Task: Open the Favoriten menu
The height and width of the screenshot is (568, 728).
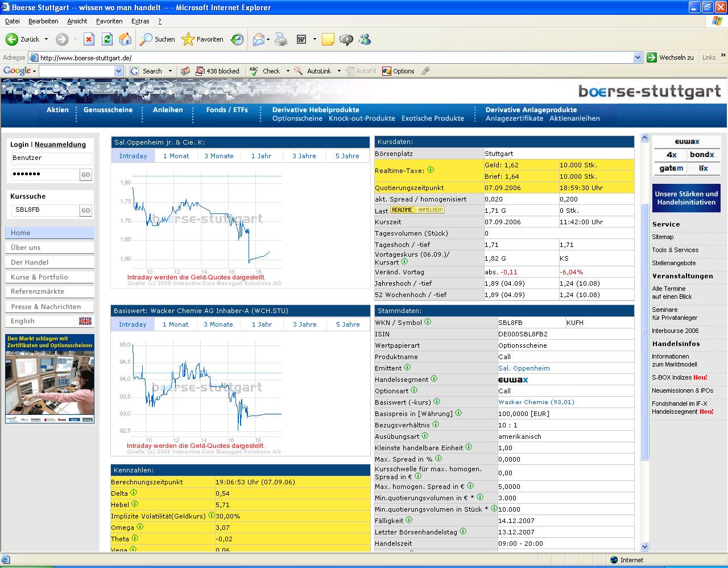Action: (109, 21)
